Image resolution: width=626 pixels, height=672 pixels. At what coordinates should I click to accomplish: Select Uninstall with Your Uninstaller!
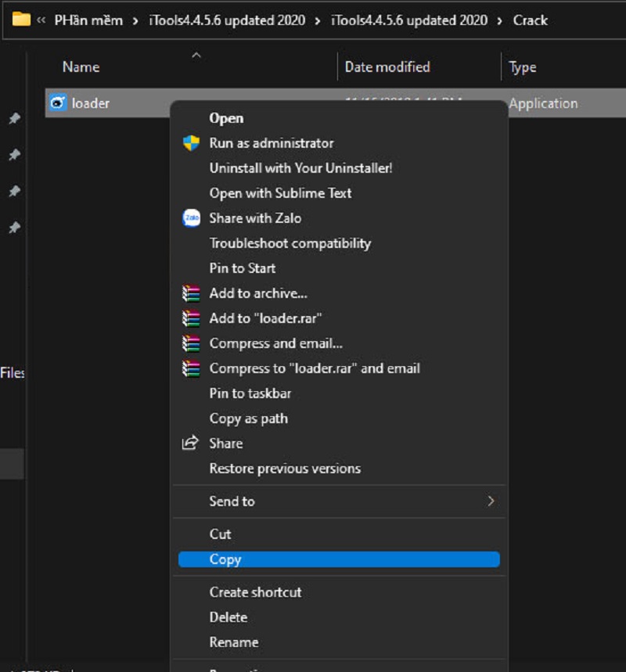pos(300,168)
